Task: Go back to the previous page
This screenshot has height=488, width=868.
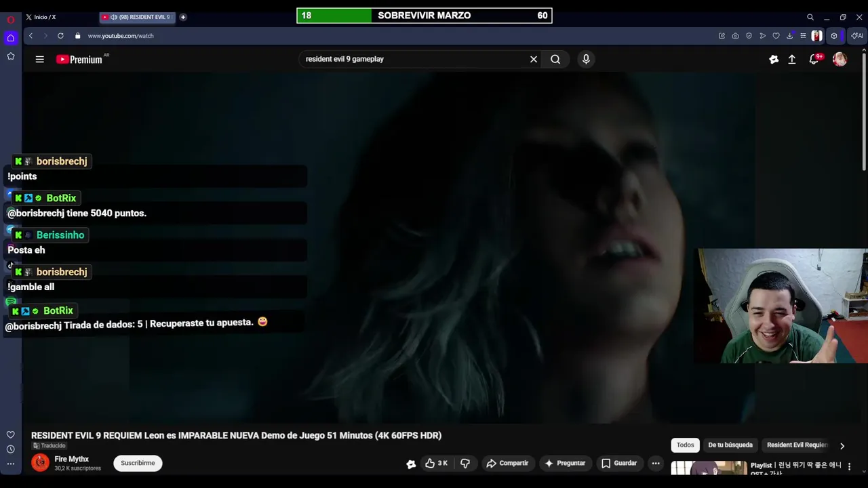Action: pos(31,36)
